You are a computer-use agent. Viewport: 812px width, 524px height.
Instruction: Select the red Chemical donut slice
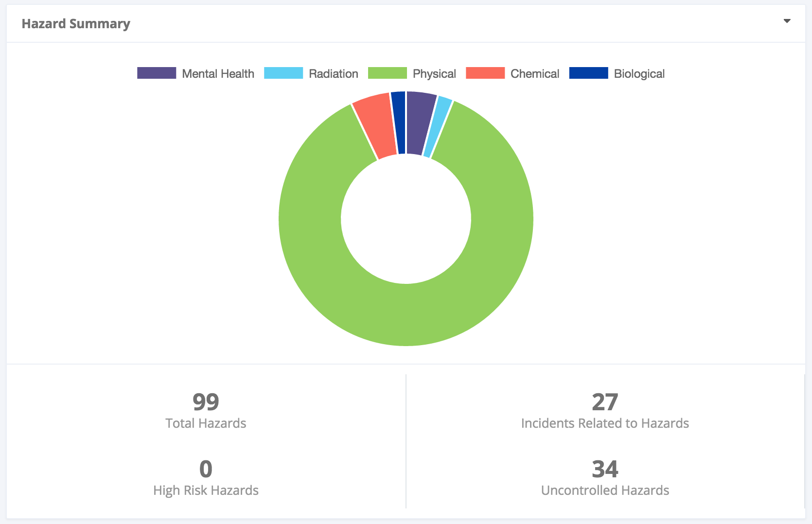(375, 125)
